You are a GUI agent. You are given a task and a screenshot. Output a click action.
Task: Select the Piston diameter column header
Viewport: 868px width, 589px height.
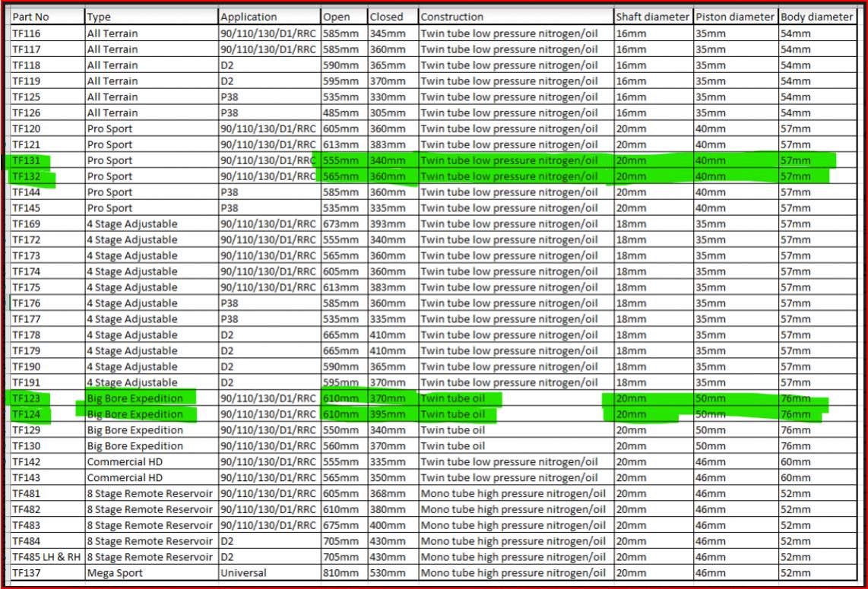coord(733,17)
